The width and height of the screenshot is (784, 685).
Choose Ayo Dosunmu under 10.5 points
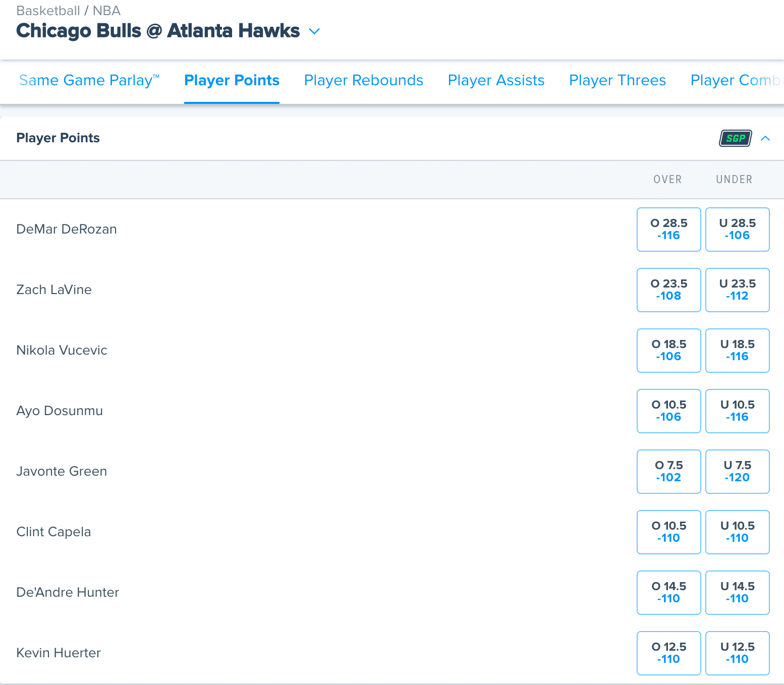click(738, 411)
